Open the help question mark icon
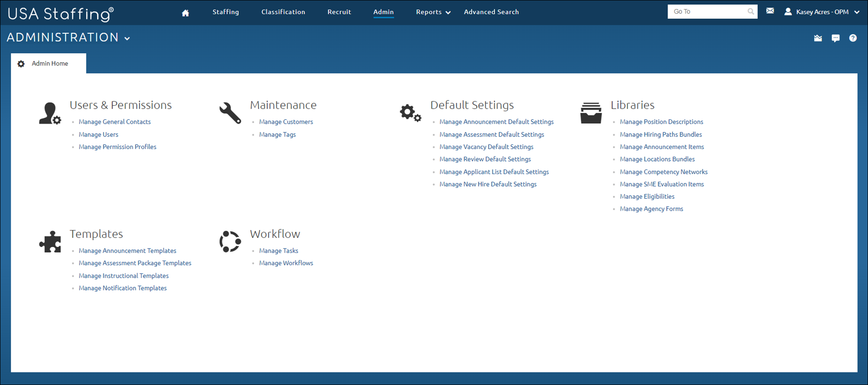Screen dimensions: 868x385 (x=853, y=38)
